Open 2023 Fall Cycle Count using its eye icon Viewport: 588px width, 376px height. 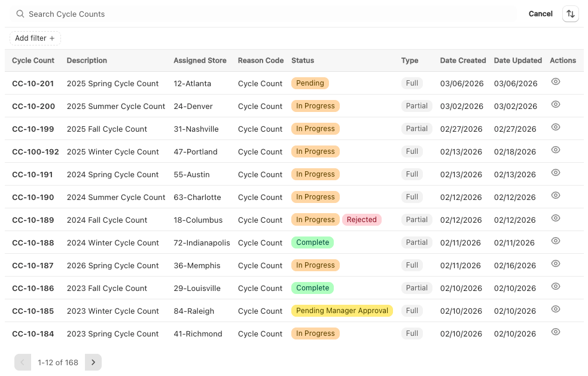(x=555, y=286)
